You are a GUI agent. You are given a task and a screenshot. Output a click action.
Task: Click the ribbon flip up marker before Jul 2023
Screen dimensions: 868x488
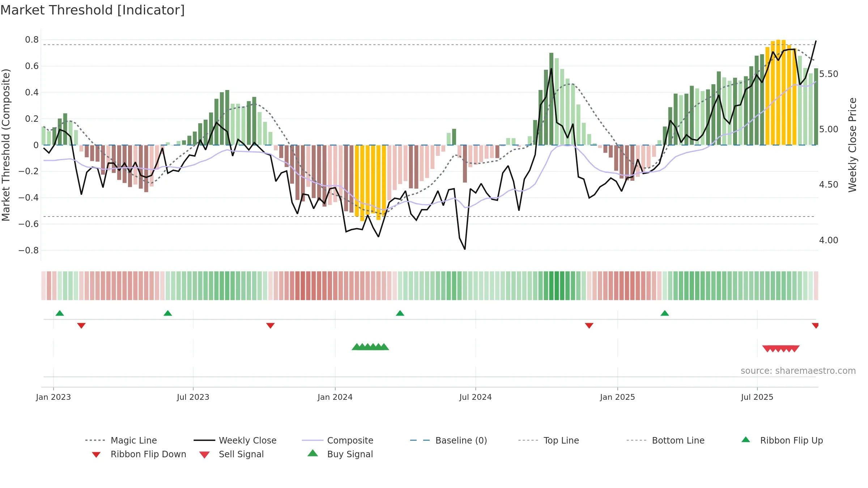[168, 313]
